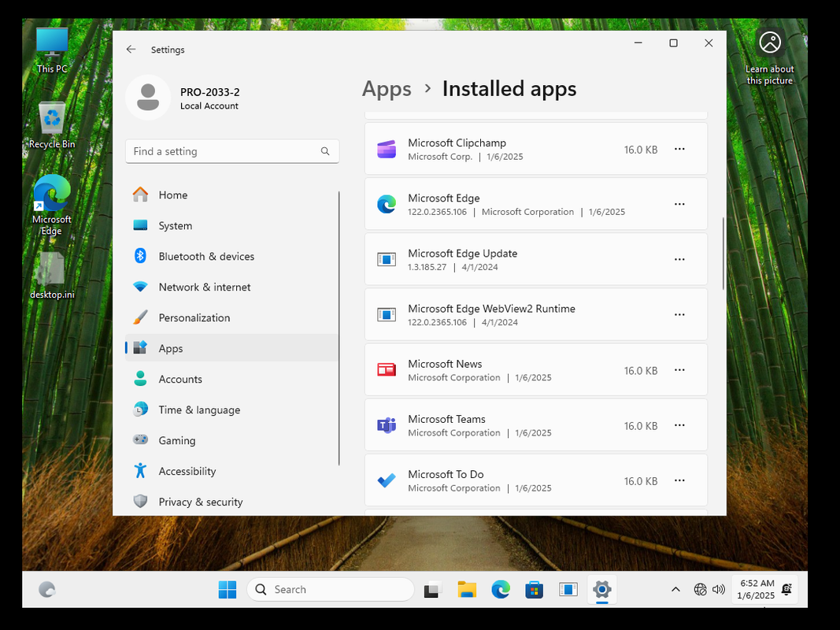Click the Microsoft Teams app name
Viewport: 840px width, 630px height.
click(447, 419)
